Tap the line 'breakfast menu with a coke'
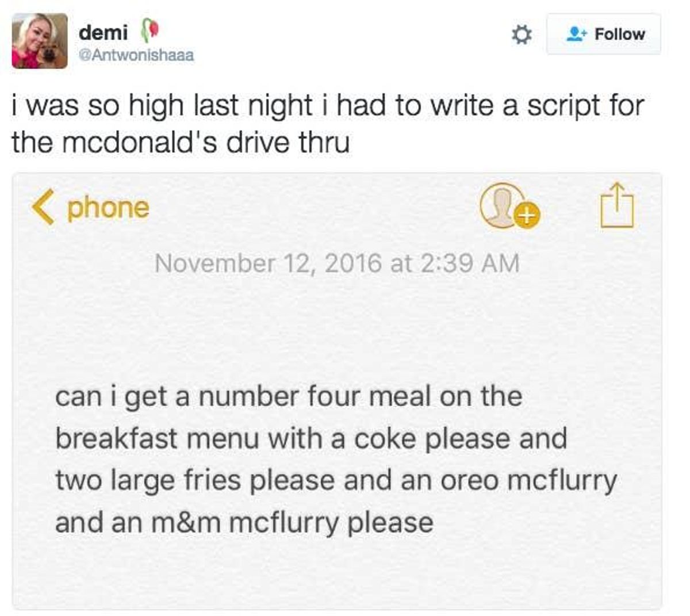Viewport: 690px width, 616px height. pyautogui.click(x=311, y=439)
